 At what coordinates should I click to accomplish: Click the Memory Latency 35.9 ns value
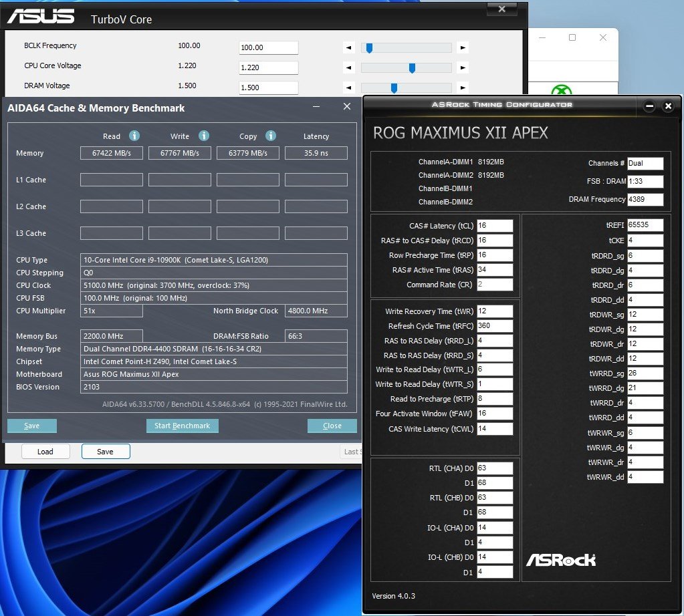pos(316,153)
